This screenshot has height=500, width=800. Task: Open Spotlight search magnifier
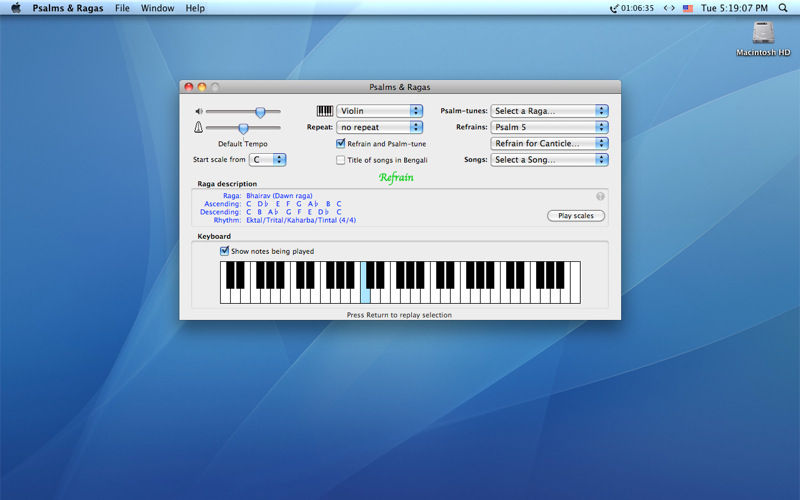click(x=783, y=8)
